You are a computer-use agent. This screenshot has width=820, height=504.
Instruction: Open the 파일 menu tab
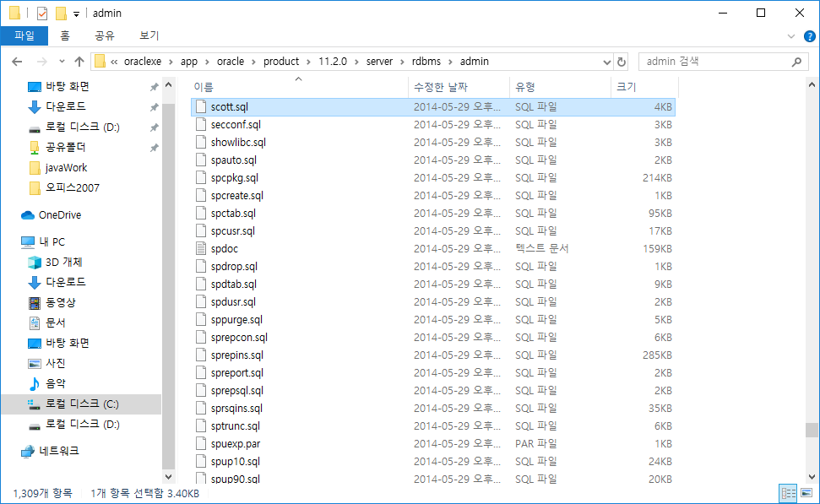click(24, 35)
